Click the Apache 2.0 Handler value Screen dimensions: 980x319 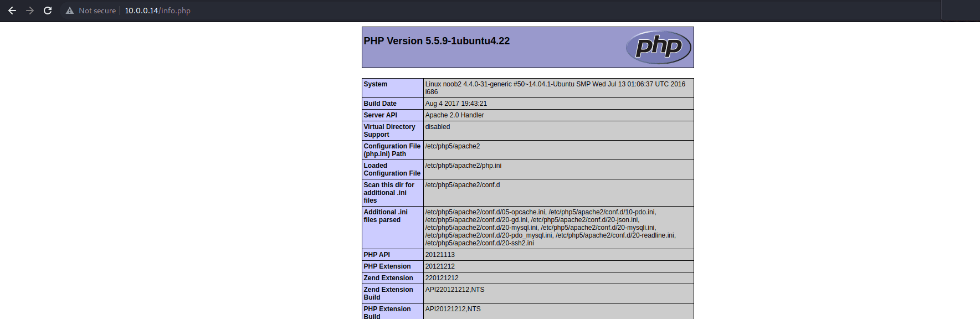point(454,115)
